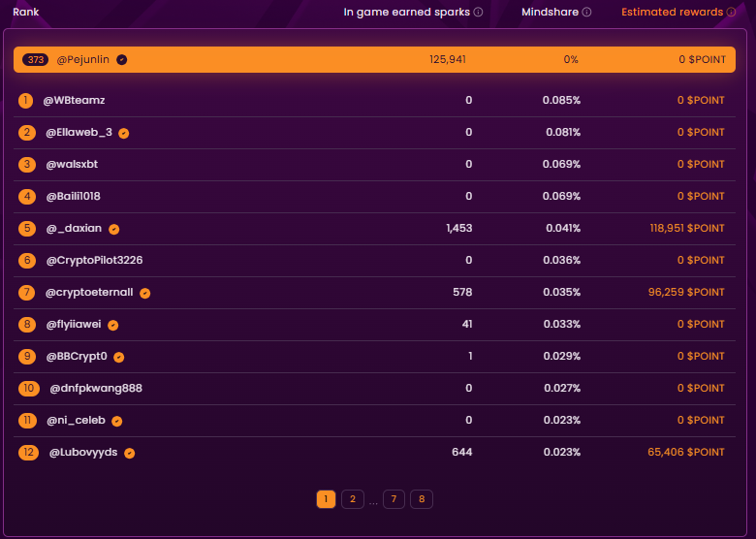Click the 0.033% mindshare value
The height and width of the screenshot is (539, 756).
point(562,325)
